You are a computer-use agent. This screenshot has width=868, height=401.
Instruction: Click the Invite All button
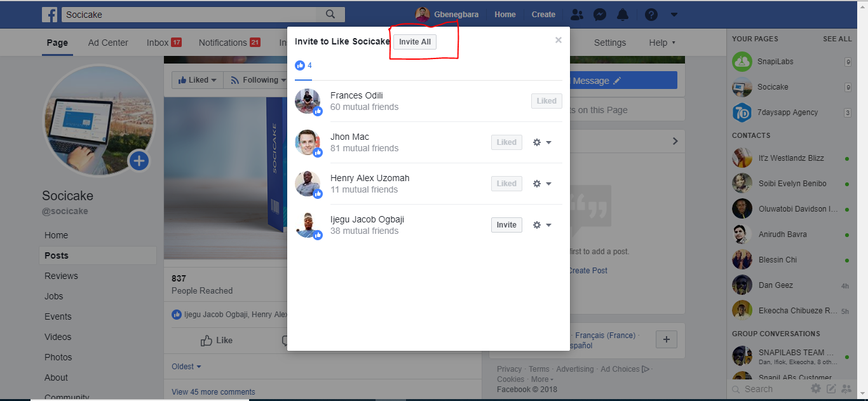tap(415, 42)
